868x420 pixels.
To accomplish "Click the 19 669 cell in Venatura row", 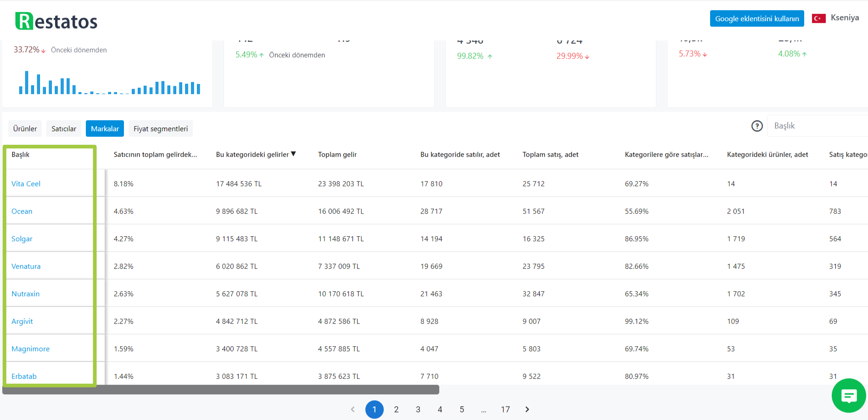I will [431, 266].
